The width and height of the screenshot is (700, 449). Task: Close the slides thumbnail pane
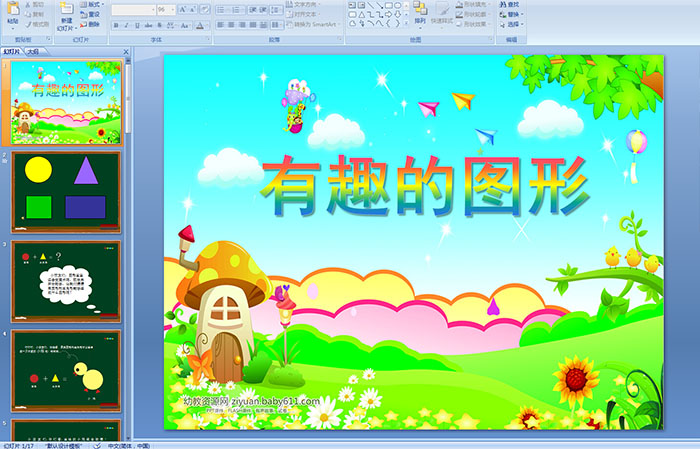(126, 52)
